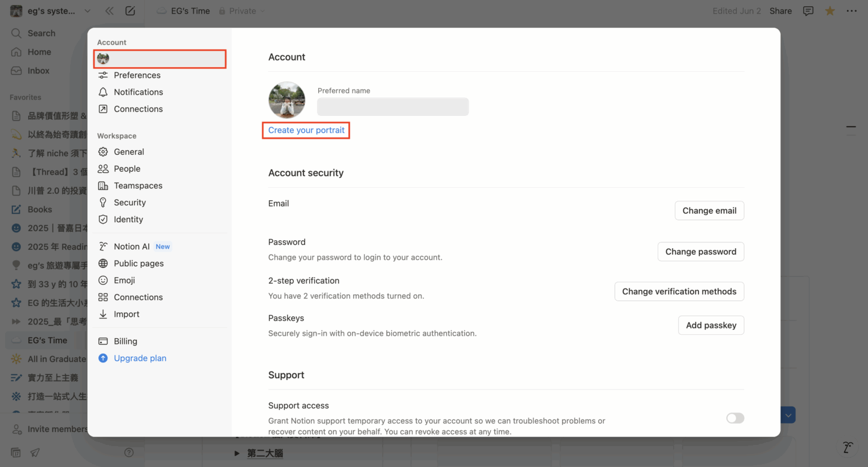
Task: Open Teamspaces settings in sidebar
Action: click(138, 185)
